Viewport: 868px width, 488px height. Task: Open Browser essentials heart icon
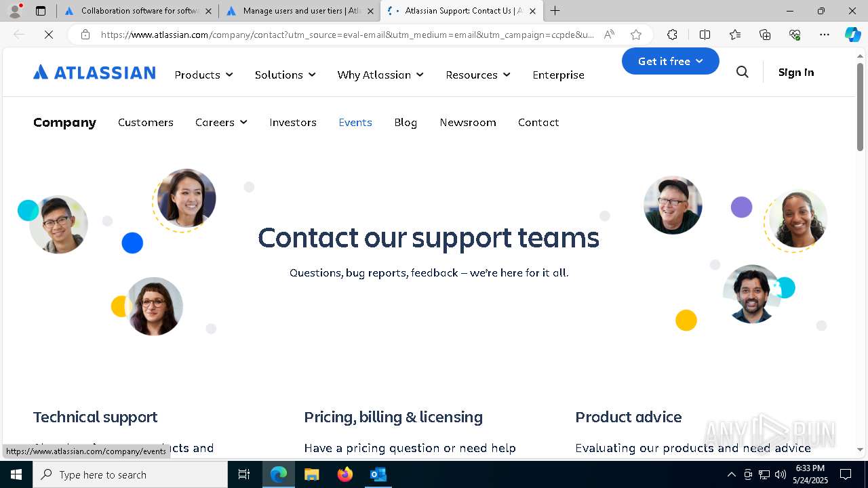coord(795,35)
